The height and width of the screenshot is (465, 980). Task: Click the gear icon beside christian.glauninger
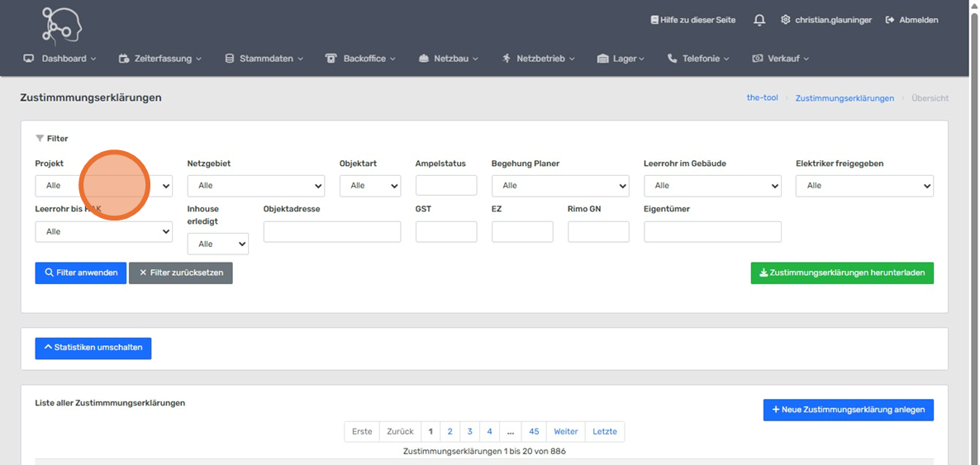tap(785, 20)
